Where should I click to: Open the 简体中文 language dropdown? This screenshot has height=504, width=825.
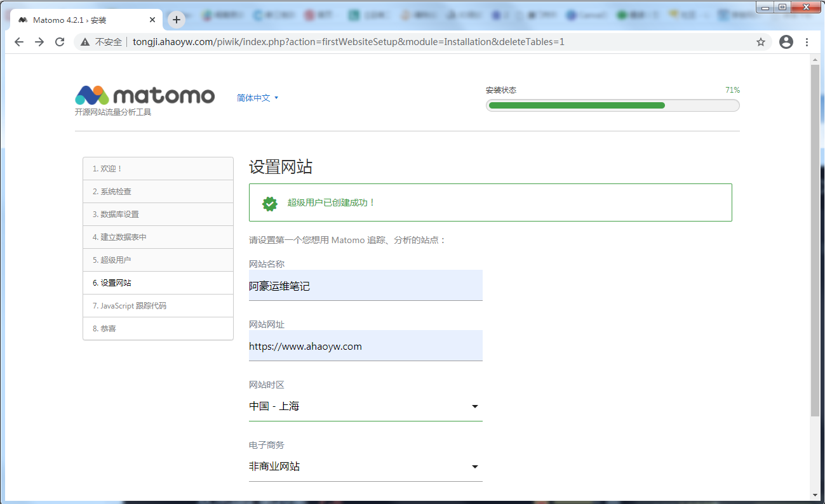258,98
